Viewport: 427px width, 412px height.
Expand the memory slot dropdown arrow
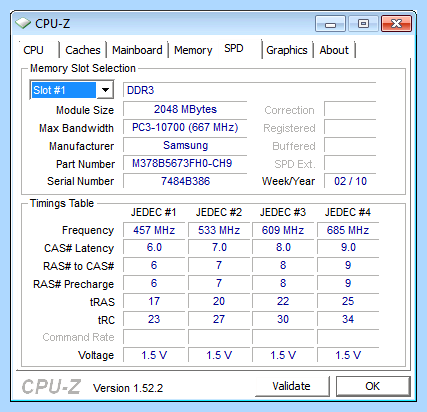[x=105, y=90]
